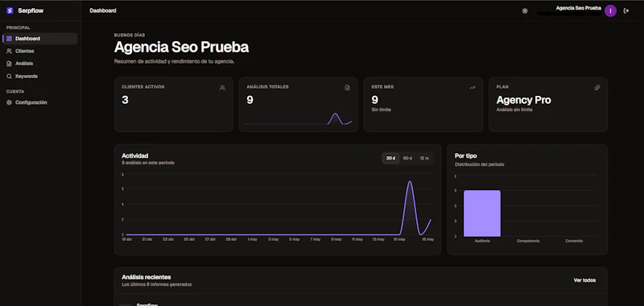
Task: Click the Dashboard breadcrumb title in header
Action: tap(103, 10)
